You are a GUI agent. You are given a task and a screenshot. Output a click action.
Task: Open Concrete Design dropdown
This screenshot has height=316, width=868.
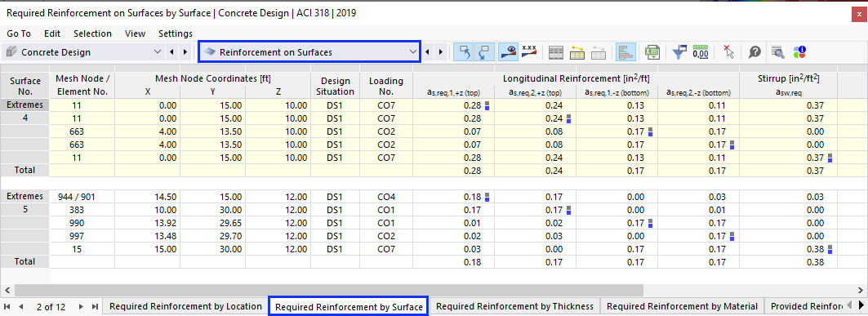tap(158, 52)
